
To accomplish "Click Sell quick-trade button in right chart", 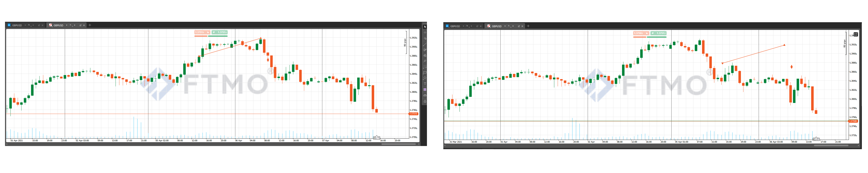I will tap(641, 33).
